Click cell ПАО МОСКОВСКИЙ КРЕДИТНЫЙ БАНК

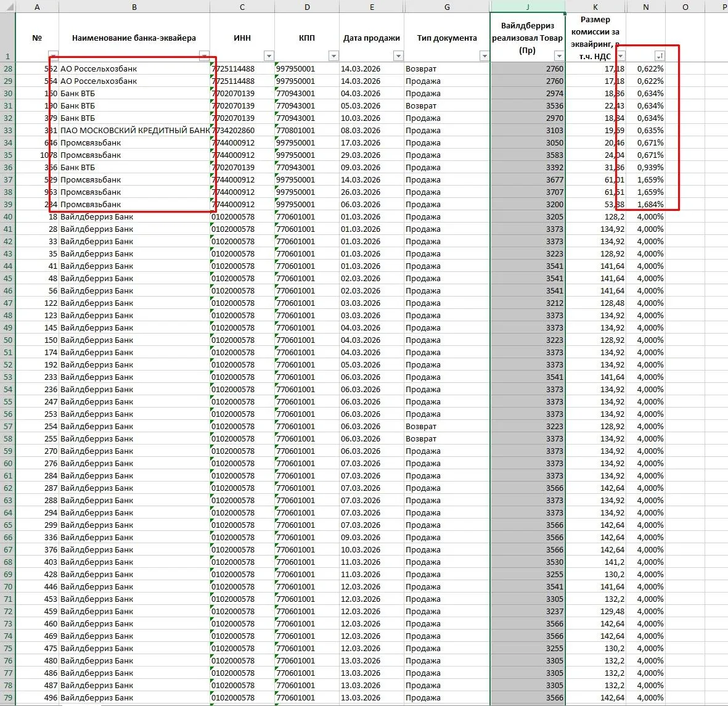134,131
